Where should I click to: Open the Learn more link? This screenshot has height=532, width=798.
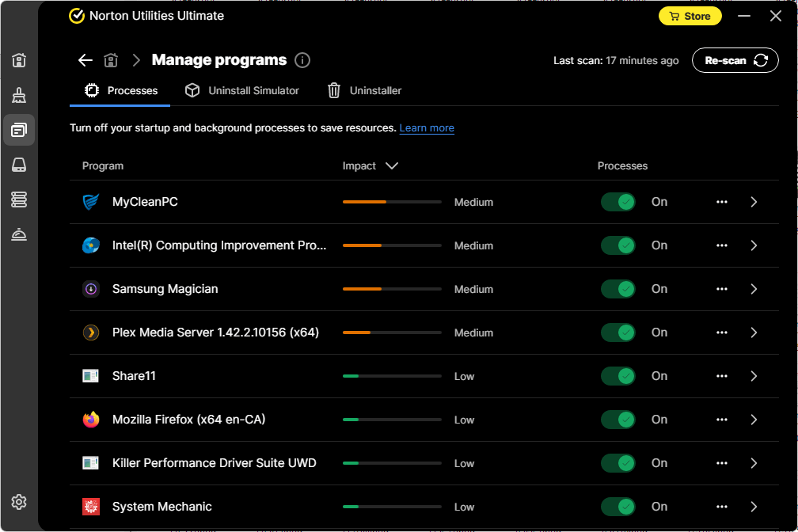pos(427,127)
